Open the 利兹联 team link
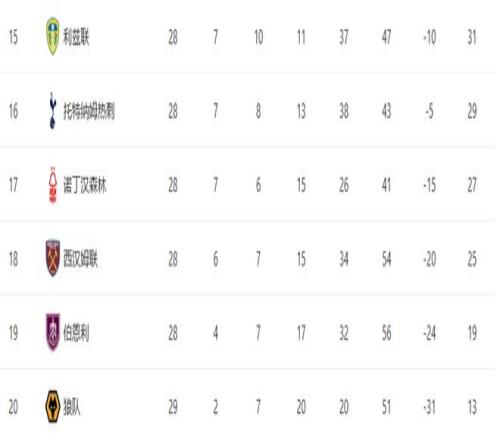This screenshot has width=500, height=440. pos(76,37)
